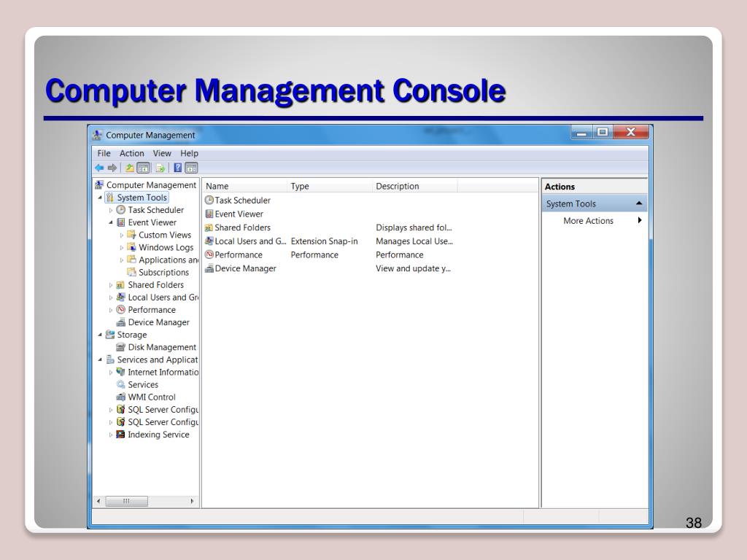Screen dimensions: 747x560
Task: Click Custom Views folder icon in tree
Action: [x=131, y=235]
